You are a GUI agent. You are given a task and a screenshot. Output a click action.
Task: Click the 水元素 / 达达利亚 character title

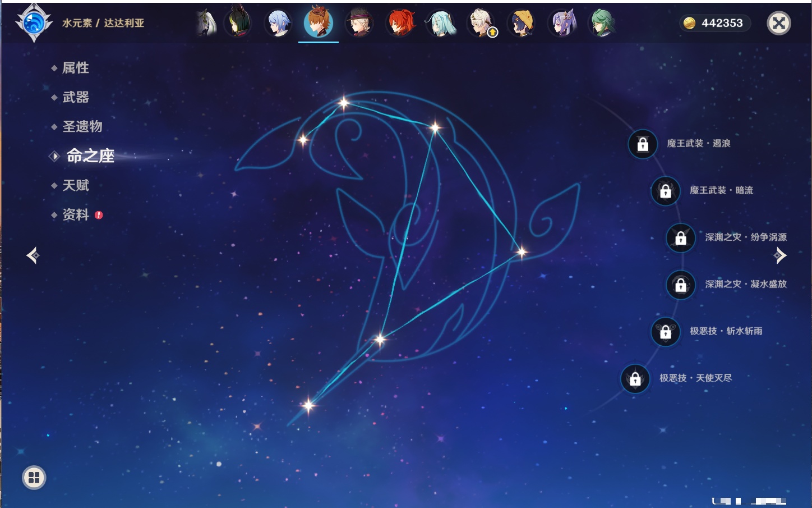[x=103, y=23]
